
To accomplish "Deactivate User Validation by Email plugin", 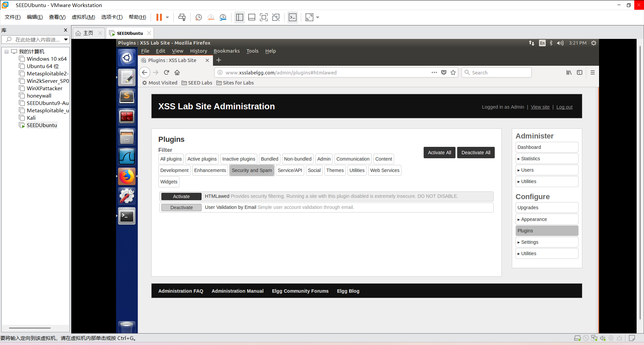I will 181,208.
